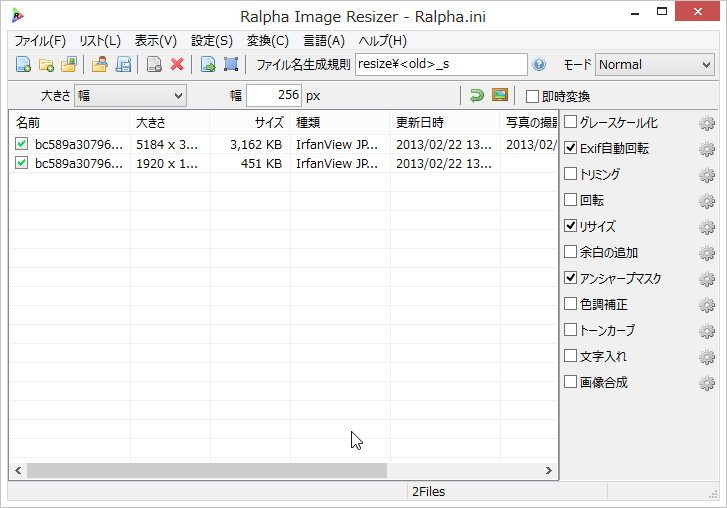Enable the 画像合成 checkbox
Image resolution: width=727 pixels, height=508 pixels.
coord(570,381)
